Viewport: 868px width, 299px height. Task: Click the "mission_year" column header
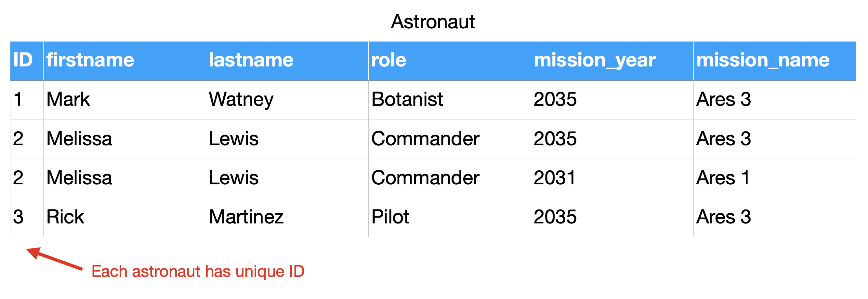(x=595, y=60)
